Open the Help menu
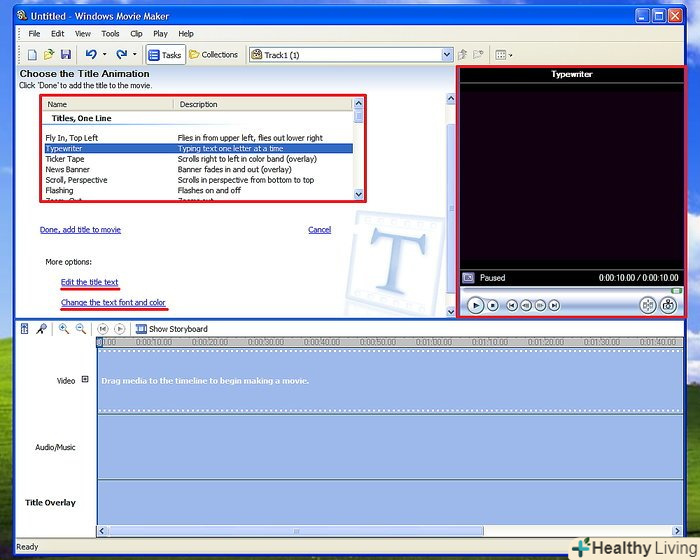 tap(186, 33)
